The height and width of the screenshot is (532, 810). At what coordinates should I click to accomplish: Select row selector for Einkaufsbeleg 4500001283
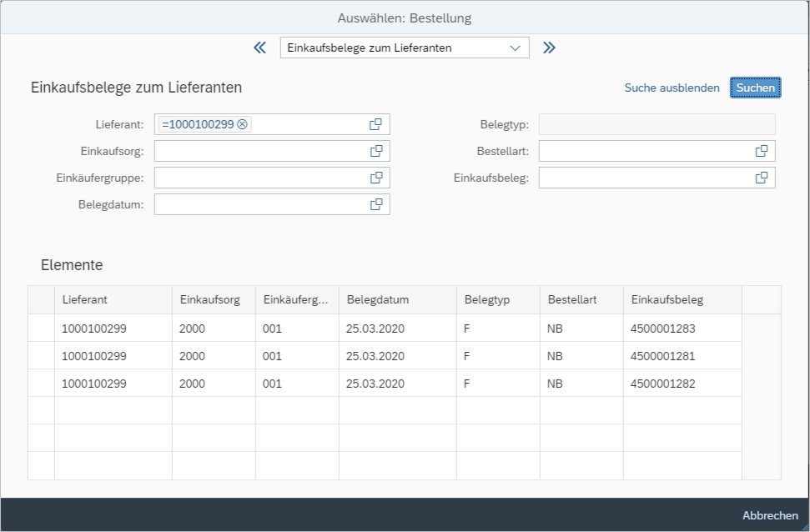click(x=41, y=329)
